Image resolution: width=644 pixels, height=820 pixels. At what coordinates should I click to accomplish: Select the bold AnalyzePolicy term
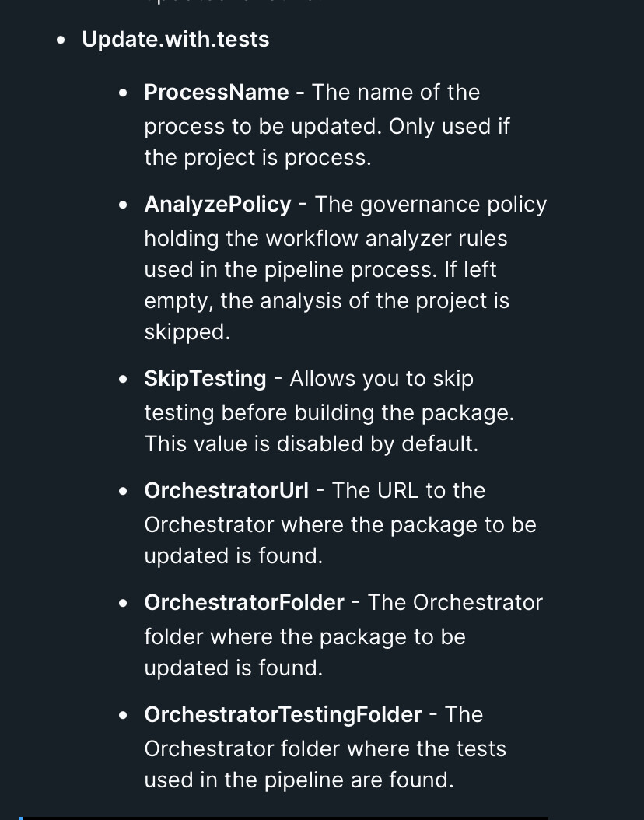coord(218,205)
